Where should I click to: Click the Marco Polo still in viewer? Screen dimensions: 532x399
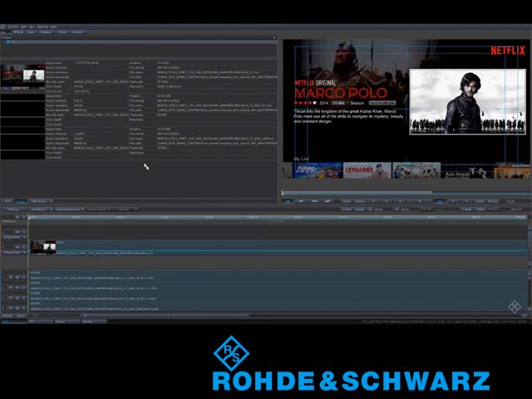pyautogui.click(x=467, y=101)
